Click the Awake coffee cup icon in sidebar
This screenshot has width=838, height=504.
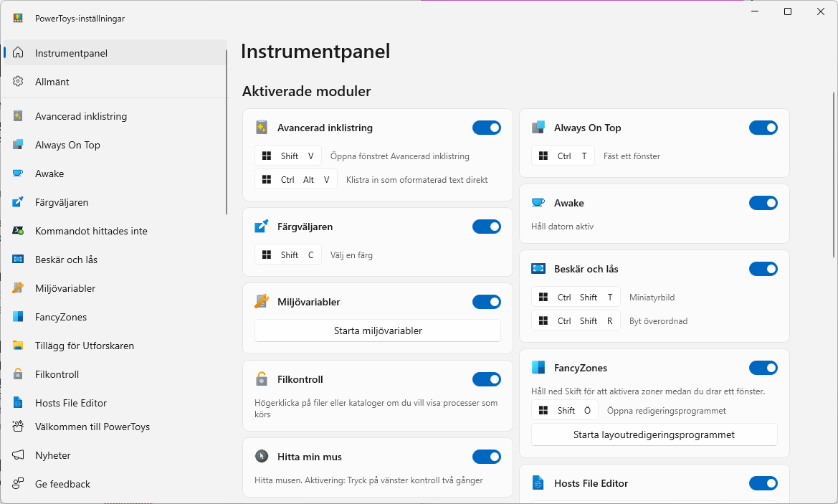pos(19,173)
